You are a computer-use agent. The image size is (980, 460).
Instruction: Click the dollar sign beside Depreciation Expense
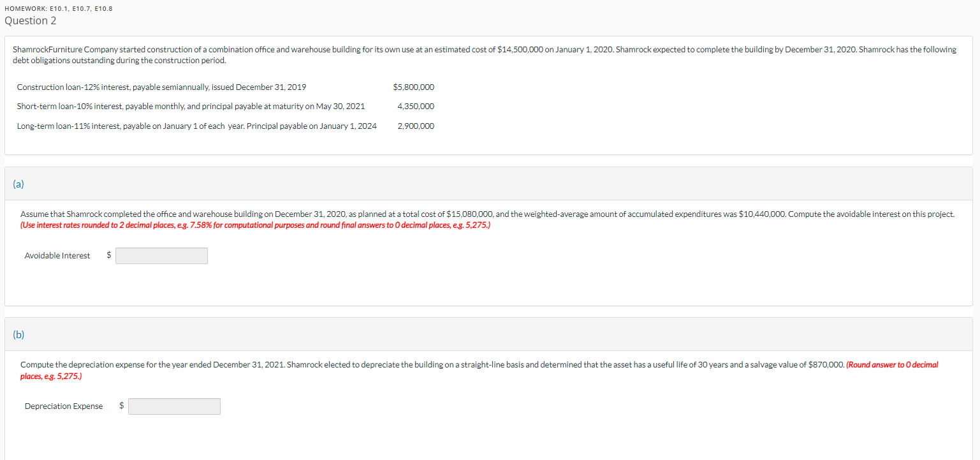[121, 406]
